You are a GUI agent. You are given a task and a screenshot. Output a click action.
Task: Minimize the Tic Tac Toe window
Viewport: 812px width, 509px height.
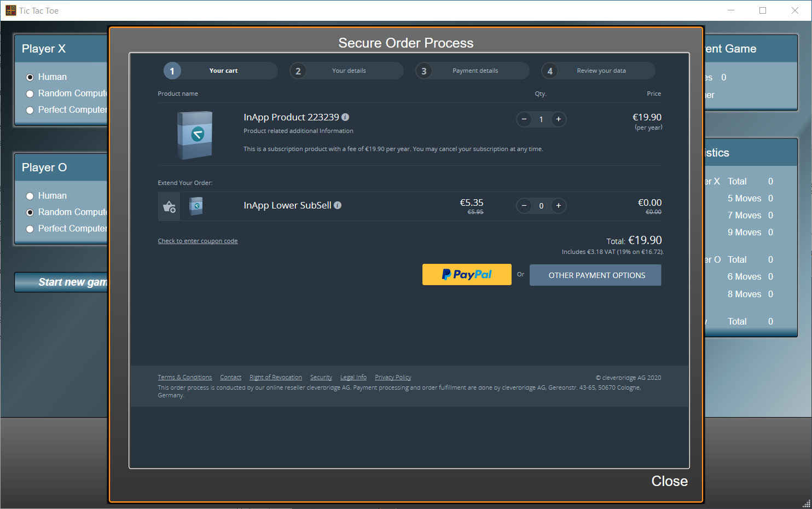click(732, 10)
